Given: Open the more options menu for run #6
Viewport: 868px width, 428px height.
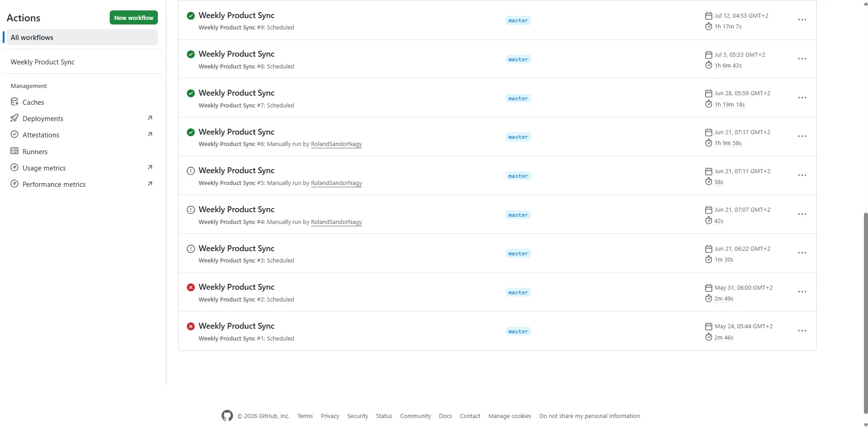Looking at the screenshot, I should [x=802, y=136].
